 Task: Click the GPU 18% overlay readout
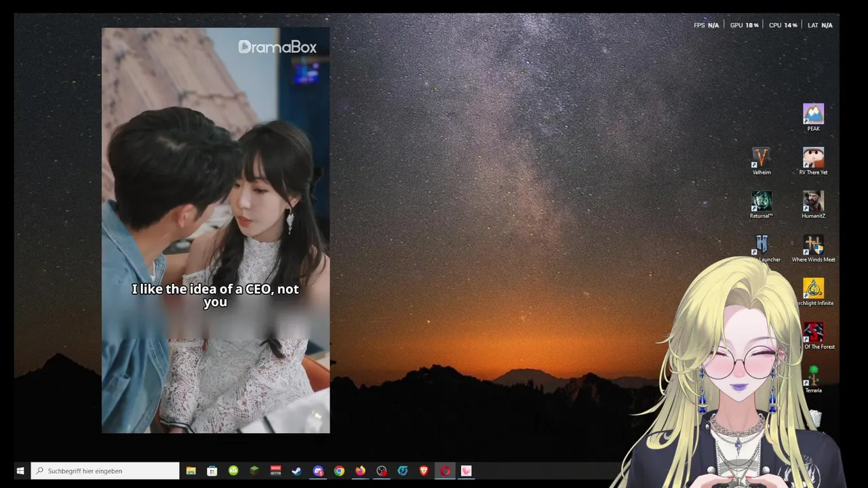pyautogui.click(x=744, y=25)
